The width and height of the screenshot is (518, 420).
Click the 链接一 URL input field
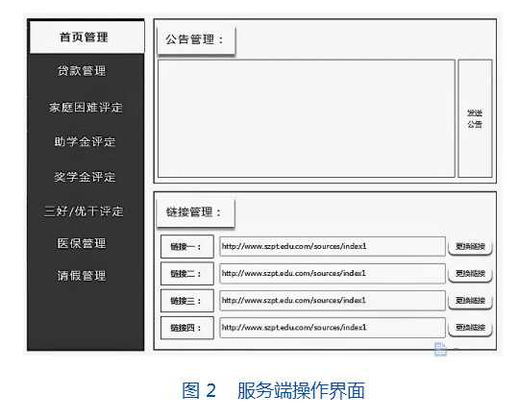pyautogui.click(x=333, y=246)
